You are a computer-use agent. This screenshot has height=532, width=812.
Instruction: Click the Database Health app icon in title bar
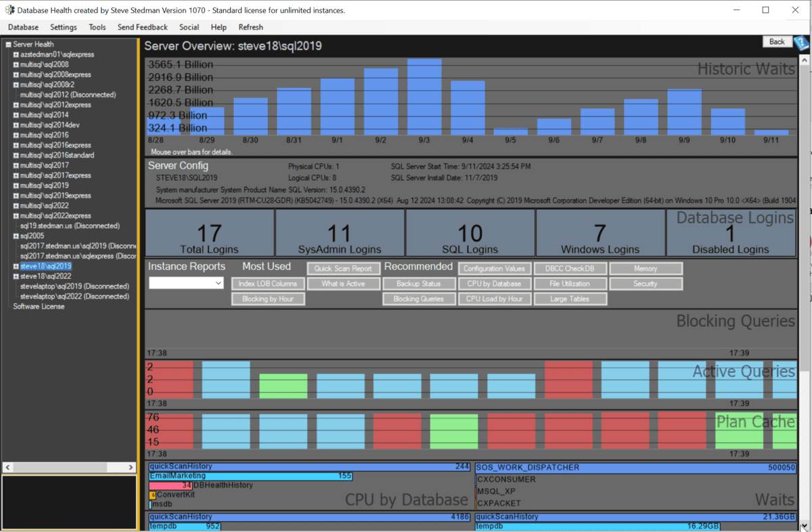click(9, 10)
